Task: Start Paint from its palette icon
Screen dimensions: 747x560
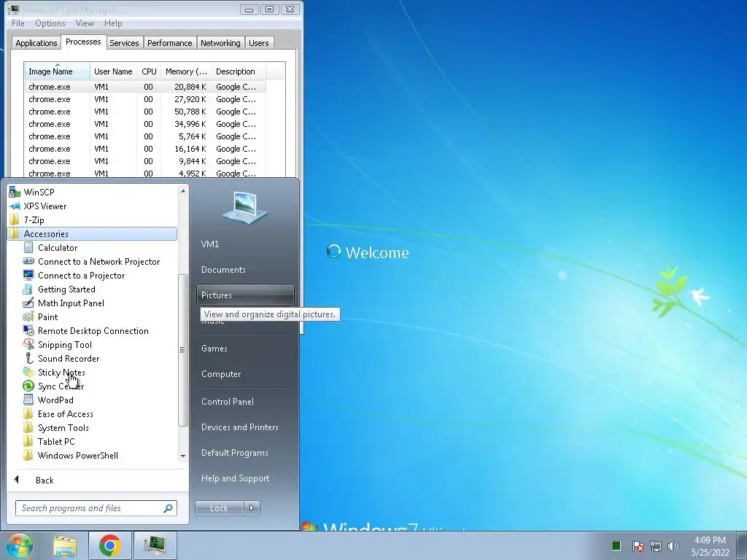Action: tap(28, 317)
